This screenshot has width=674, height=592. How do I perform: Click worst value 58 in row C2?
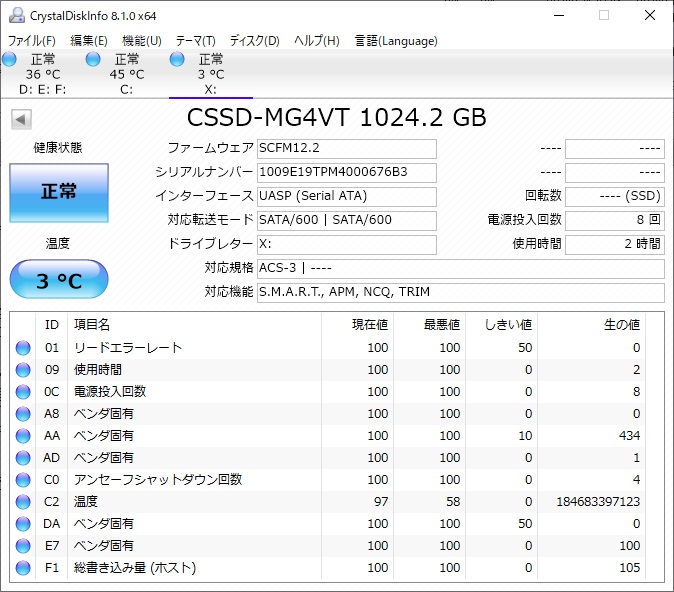tap(453, 502)
